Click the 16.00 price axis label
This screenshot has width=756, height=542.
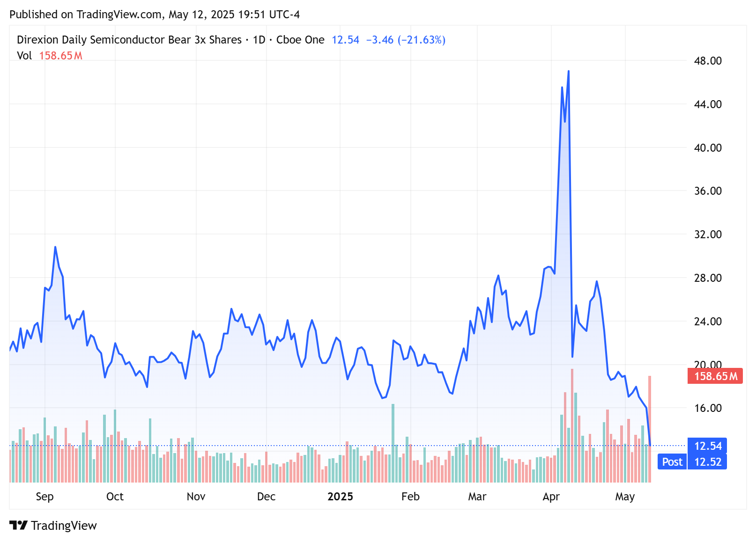pos(708,408)
